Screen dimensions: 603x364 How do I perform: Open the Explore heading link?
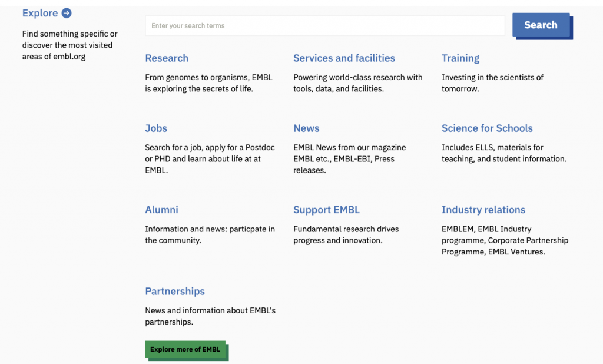40,13
